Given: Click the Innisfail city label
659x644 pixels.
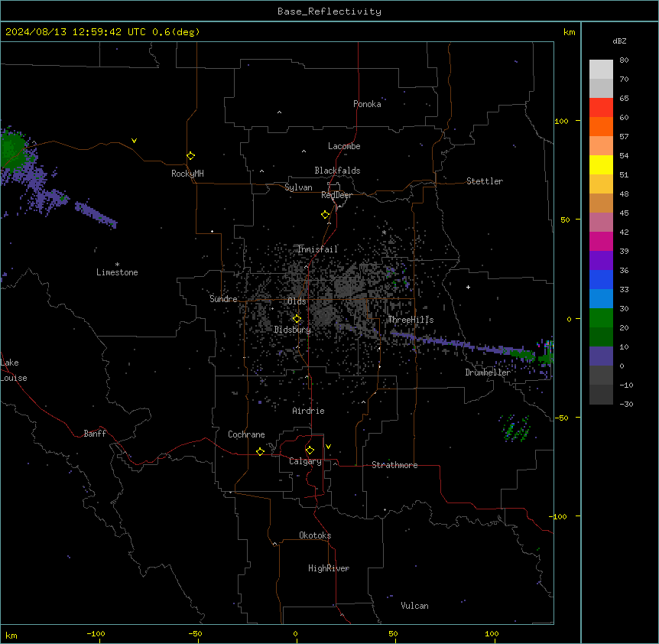Looking at the screenshot, I should 317,249.
